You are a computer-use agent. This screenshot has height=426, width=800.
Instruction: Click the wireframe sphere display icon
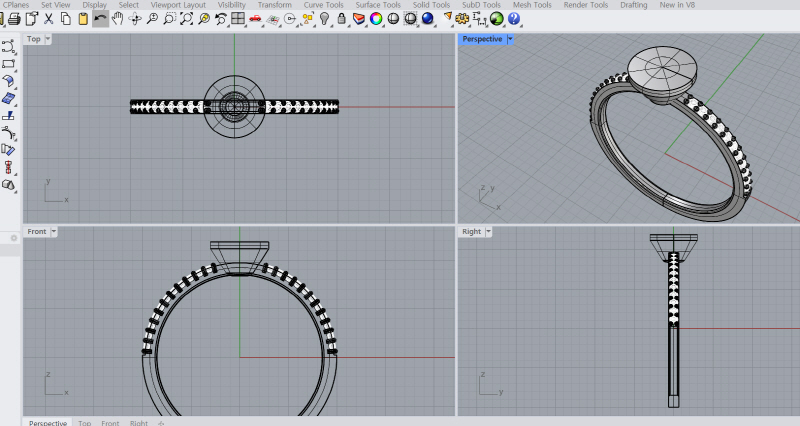410,19
